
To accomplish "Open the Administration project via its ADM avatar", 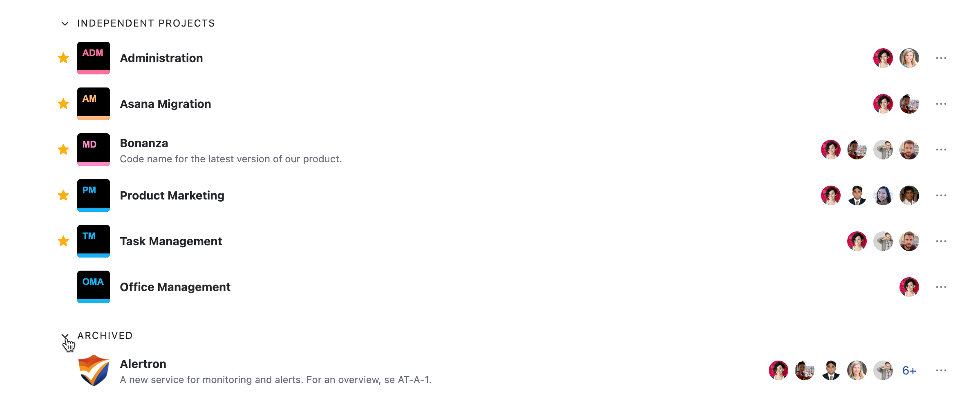I will [x=93, y=58].
